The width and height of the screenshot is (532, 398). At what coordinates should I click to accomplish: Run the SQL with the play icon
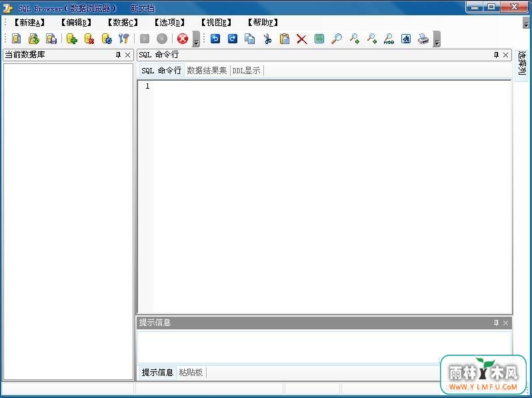click(x=145, y=39)
